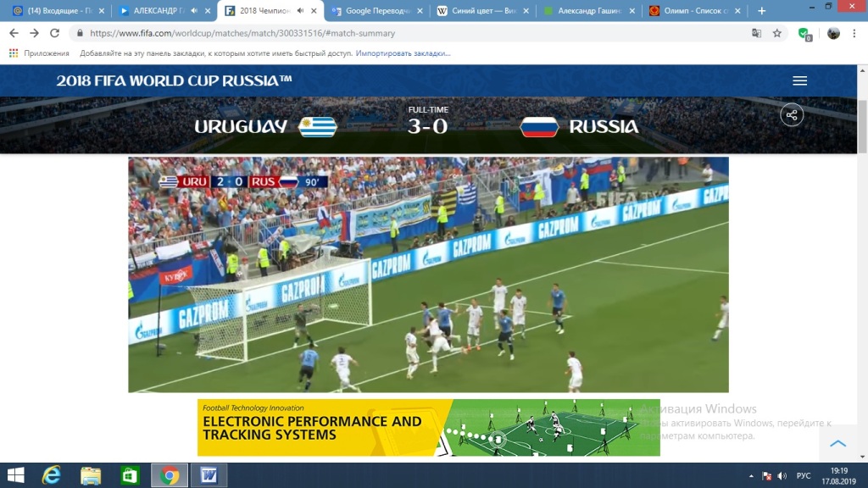Click the share icon on match header
The image size is (868, 488).
point(792,115)
